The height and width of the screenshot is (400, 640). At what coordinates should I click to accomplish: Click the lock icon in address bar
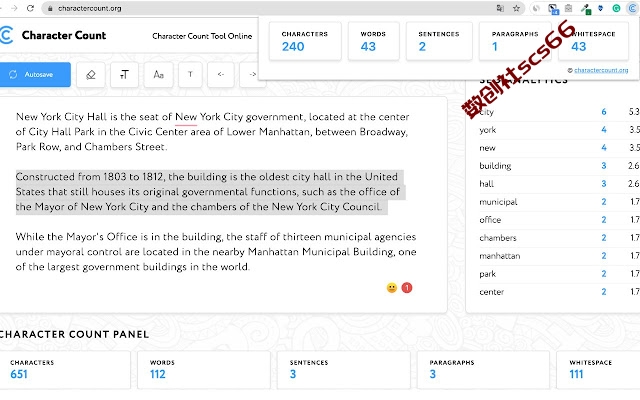[50, 8]
